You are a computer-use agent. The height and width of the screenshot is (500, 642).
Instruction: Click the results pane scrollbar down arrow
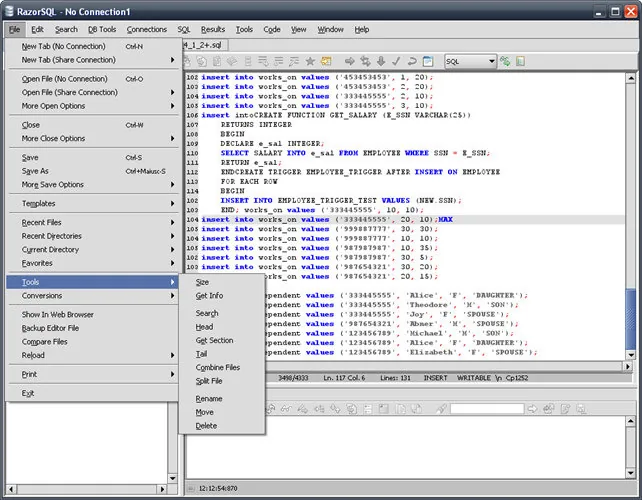[631, 473]
